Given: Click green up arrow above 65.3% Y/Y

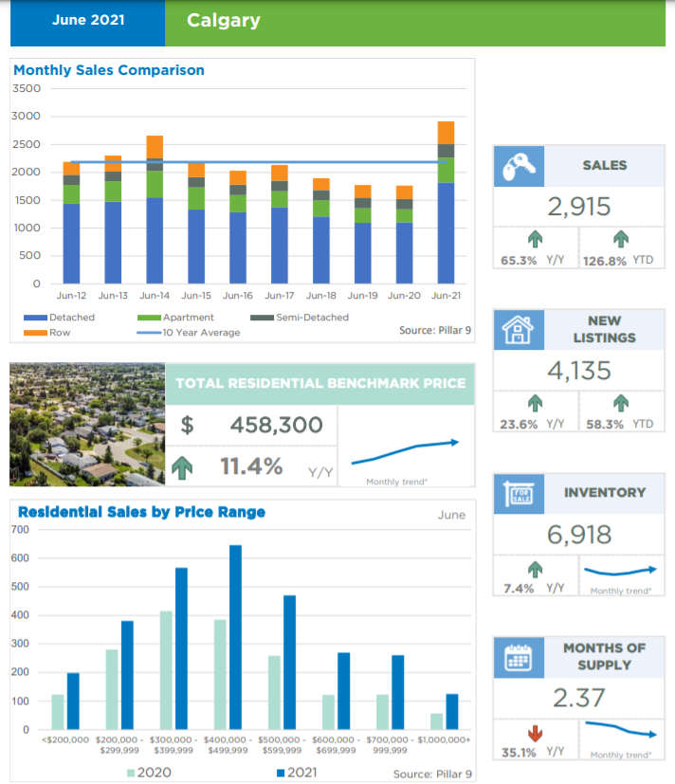Looking at the screenshot, I should click(535, 240).
